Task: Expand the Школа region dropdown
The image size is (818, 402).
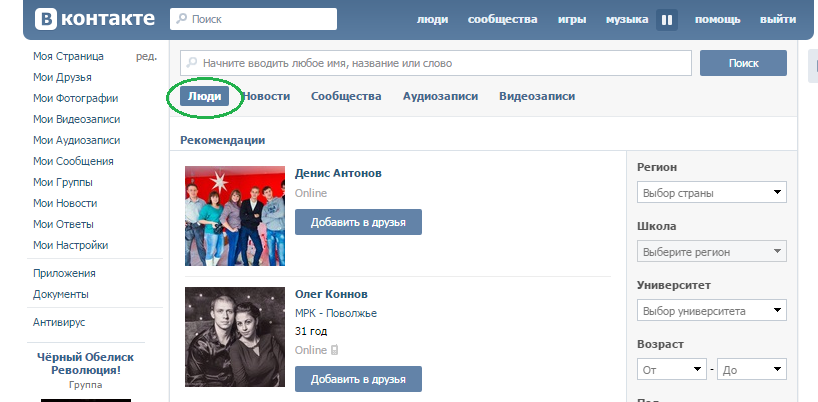Action: (711, 252)
